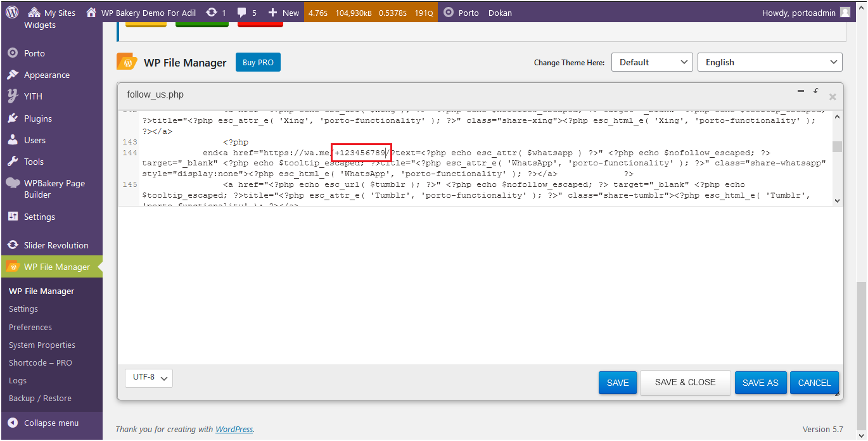Click the WordPress logo icon in admin bar
Image resolution: width=868 pixels, height=441 pixels.
click(x=13, y=12)
